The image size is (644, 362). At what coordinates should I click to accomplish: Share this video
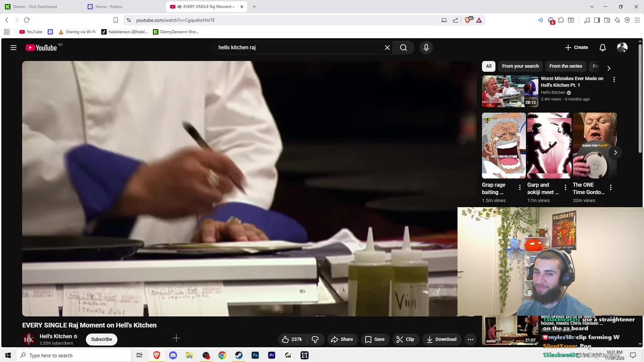342,339
